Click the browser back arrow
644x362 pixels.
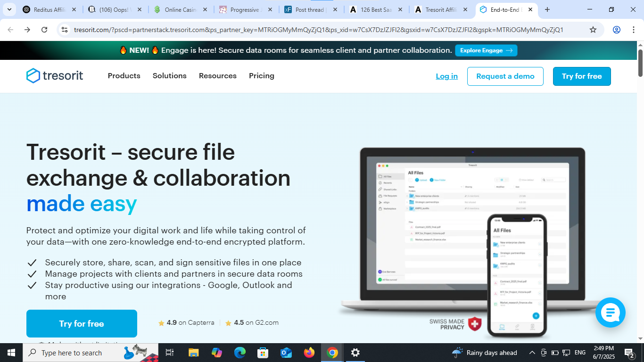(10, 30)
